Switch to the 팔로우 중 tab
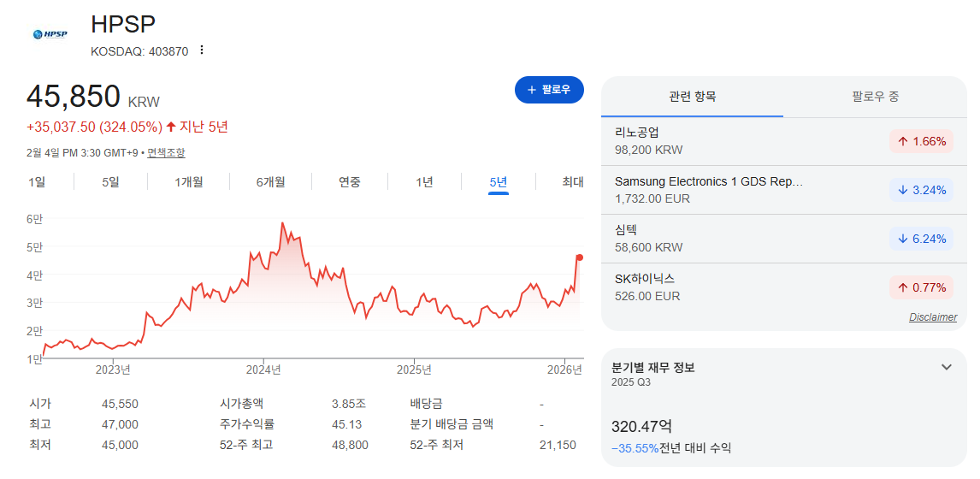980x479 pixels. coord(875,97)
